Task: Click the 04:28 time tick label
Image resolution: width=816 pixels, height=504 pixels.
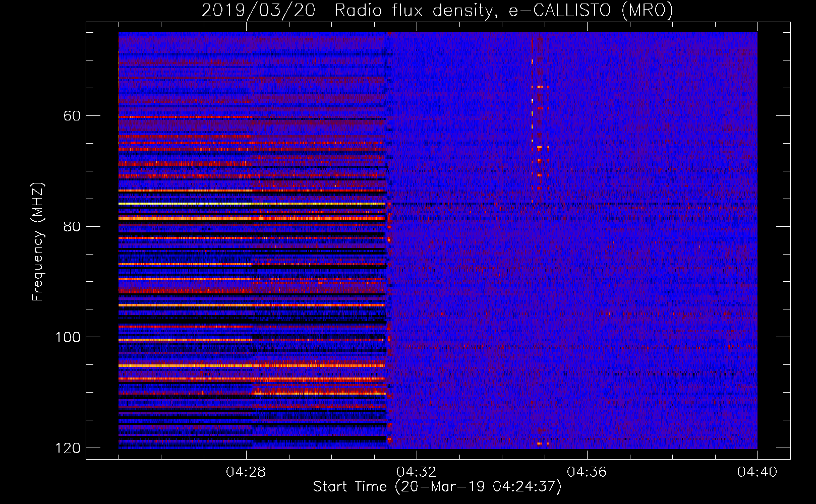Action: (x=246, y=472)
